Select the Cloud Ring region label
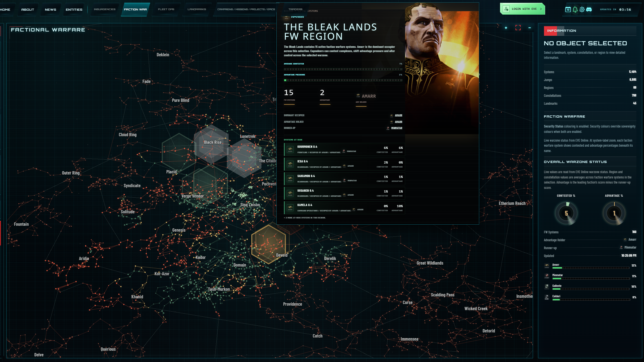644x362 pixels. (x=128, y=135)
